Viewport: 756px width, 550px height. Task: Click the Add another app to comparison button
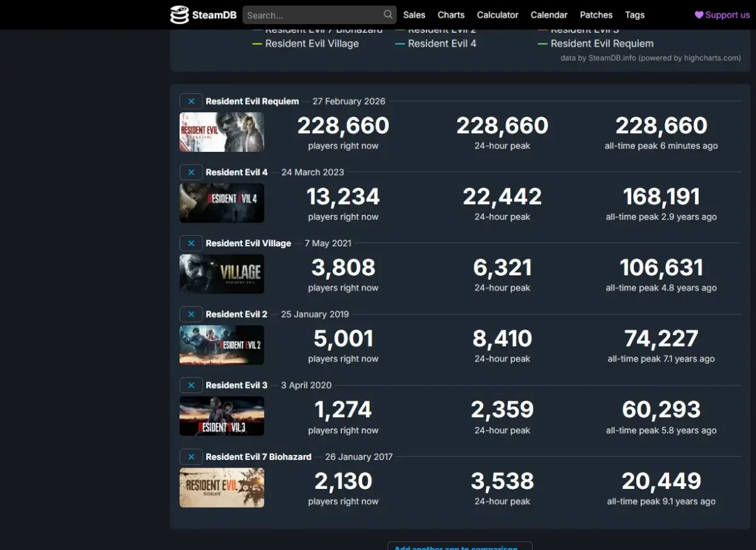pyautogui.click(x=459, y=547)
